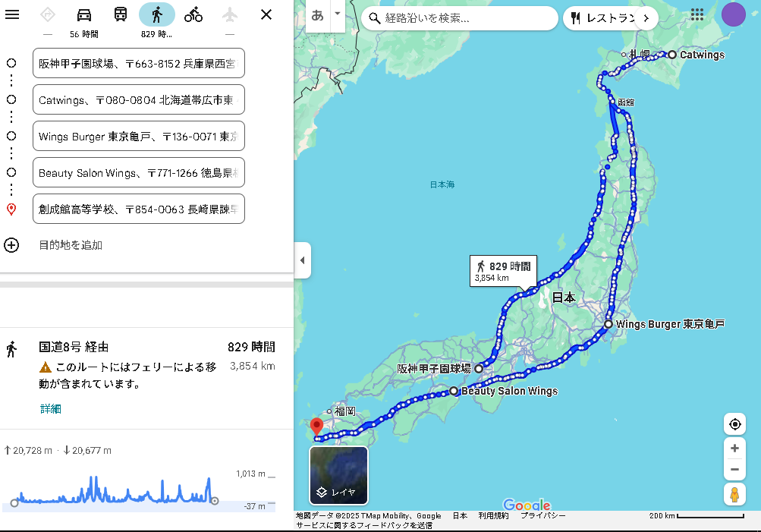761x532 pixels.
Task: Click the plus icon to add destination
Action: [11, 245]
